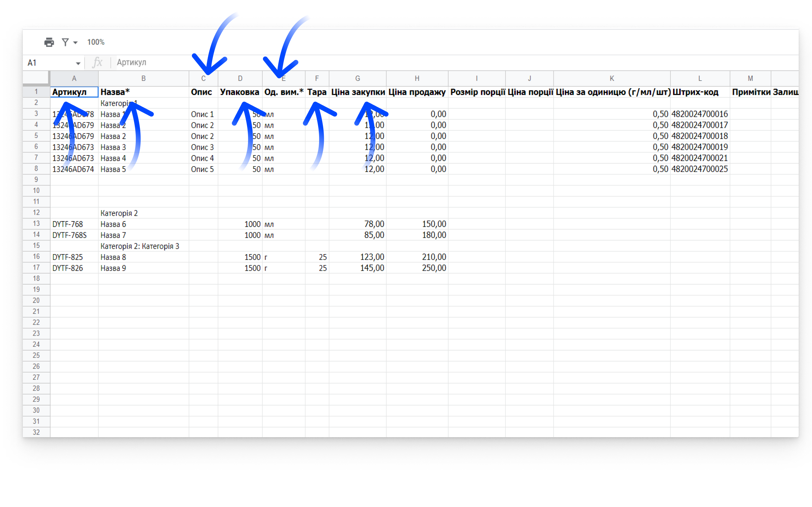The image size is (812, 507).
Task: Click the Категорія 2: Категорія 3 cell
Action: (143, 246)
